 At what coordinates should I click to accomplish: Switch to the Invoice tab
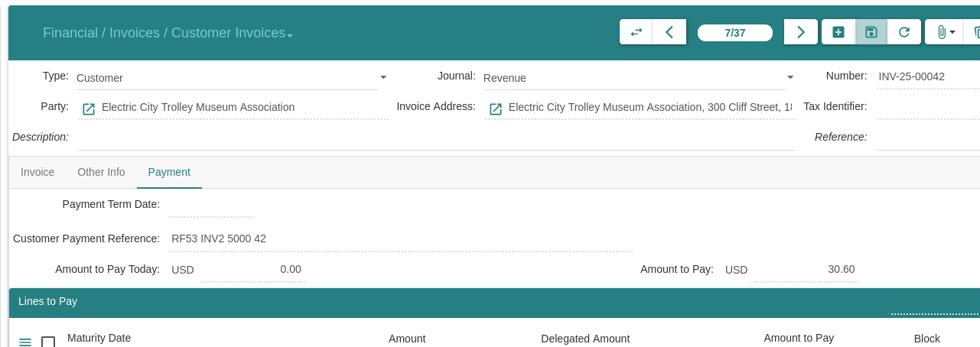point(37,172)
